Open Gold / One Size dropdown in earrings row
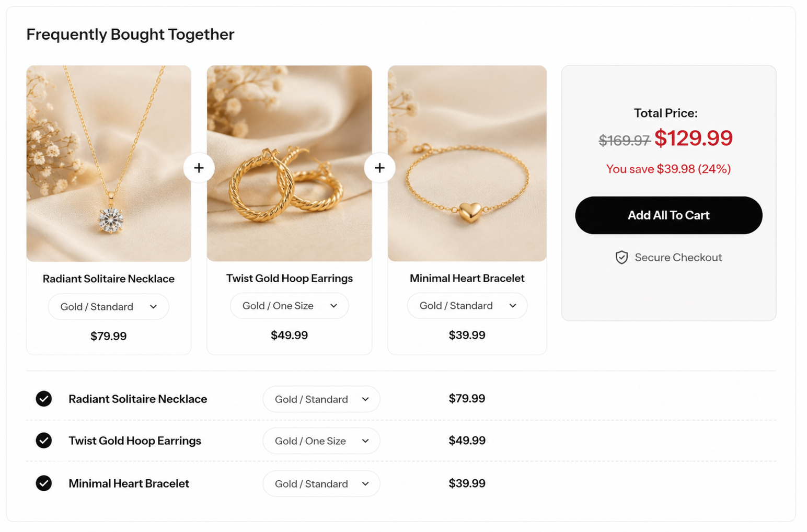Viewport: 807px width, 532px height. pyautogui.click(x=321, y=441)
